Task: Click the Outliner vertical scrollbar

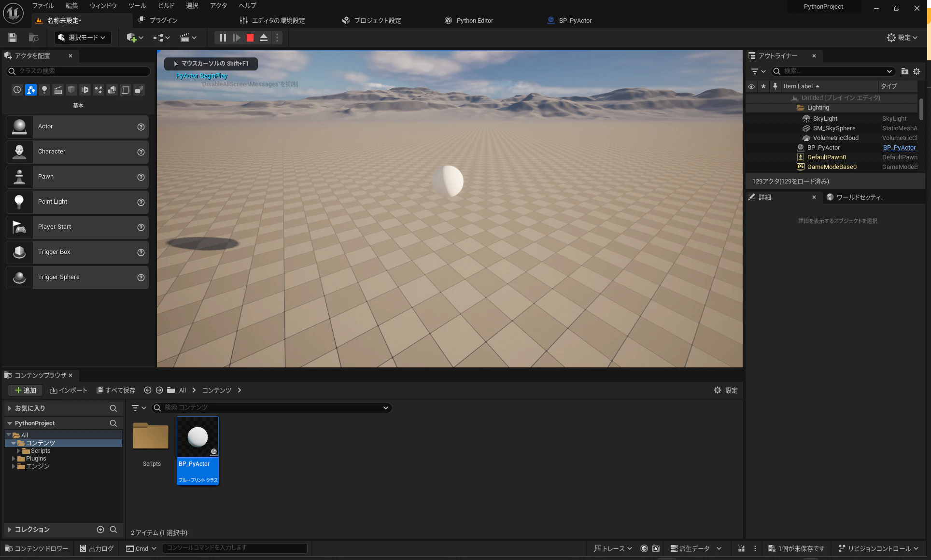Action: click(921, 109)
